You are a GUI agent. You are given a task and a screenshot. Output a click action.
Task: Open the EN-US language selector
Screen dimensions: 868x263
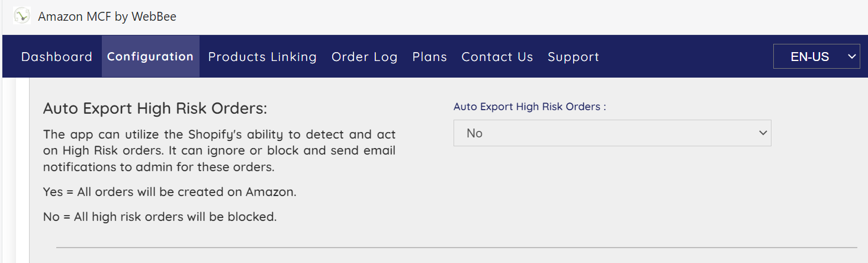pos(811,57)
